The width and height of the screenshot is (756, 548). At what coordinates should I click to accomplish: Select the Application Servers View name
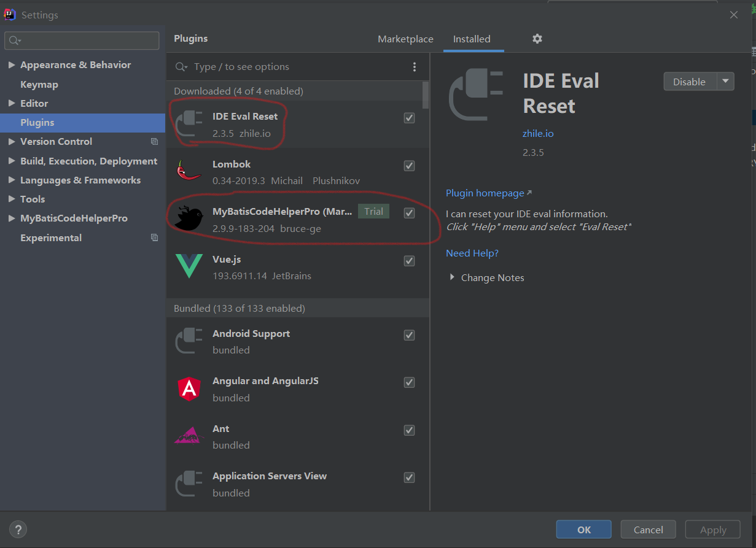click(270, 476)
